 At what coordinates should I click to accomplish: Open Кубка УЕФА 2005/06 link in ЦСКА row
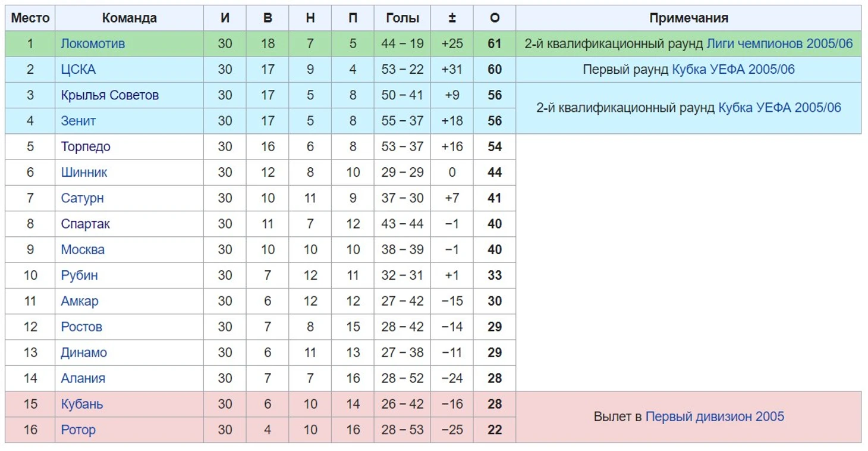point(733,70)
